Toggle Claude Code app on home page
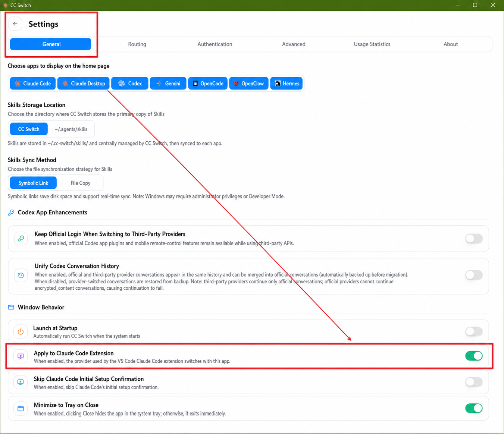 pos(33,84)
